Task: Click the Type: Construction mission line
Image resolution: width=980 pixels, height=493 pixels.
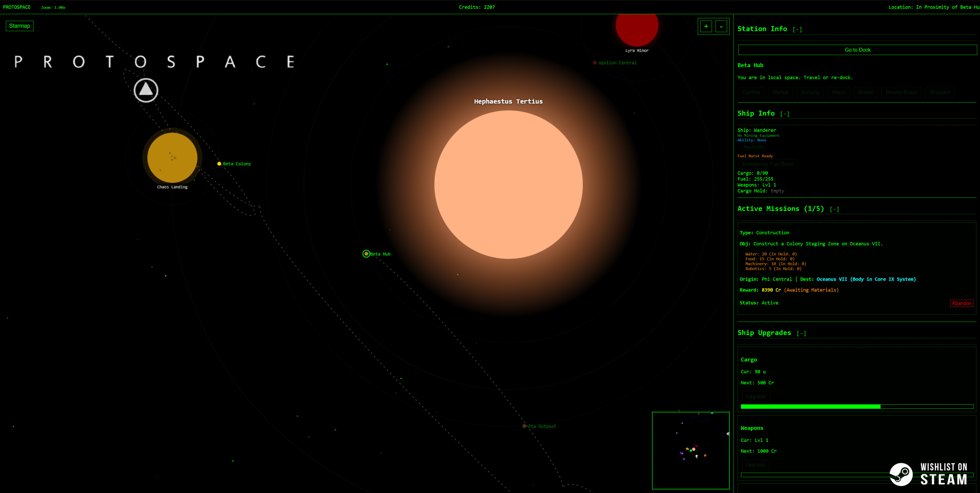Action: pyautogui.click(x=764, y=233)
